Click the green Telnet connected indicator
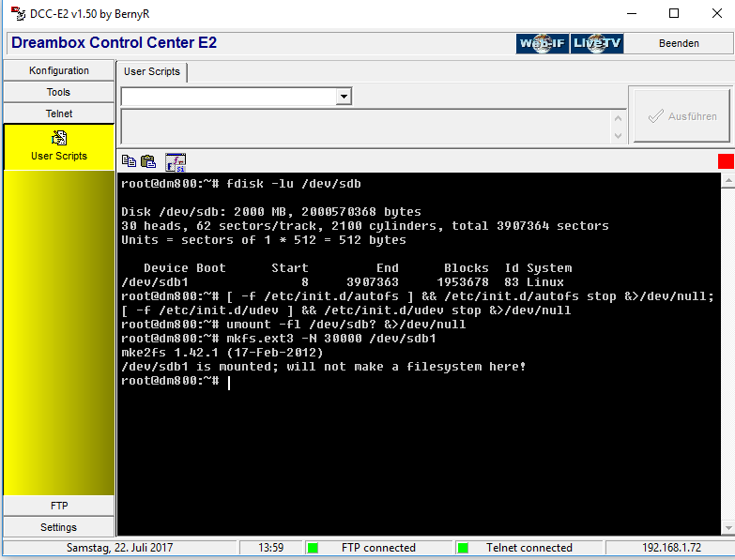 coord(462,548)
